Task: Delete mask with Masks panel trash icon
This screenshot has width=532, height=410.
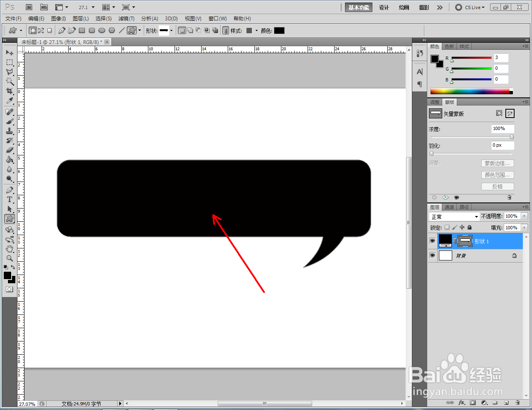Action: click(x=509, y=197)
